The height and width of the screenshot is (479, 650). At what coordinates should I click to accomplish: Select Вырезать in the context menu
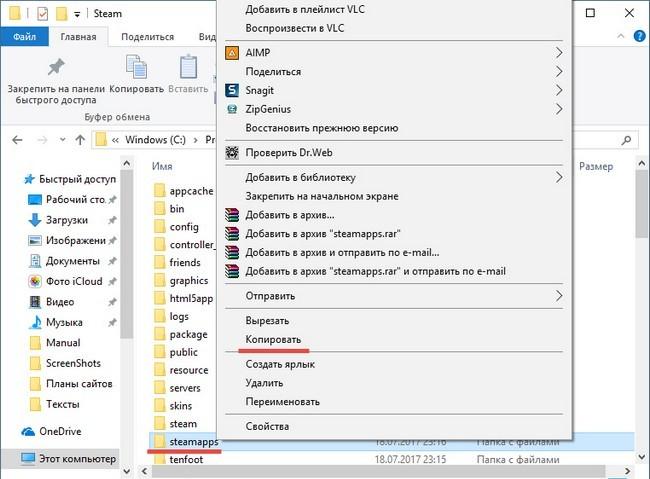point(267,321)
